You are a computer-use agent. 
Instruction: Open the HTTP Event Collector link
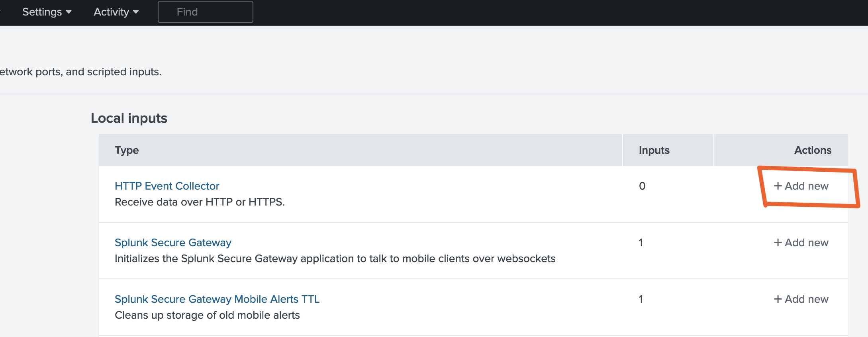(x=167, y=186)
